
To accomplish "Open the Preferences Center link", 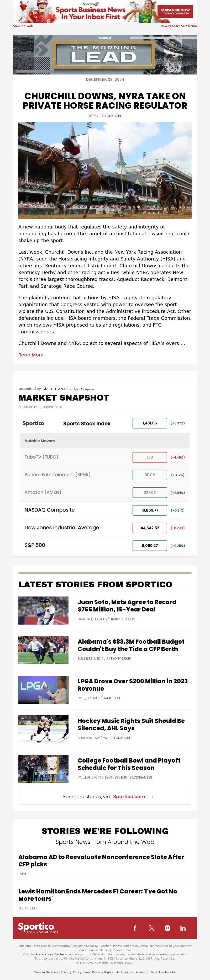I will [50, 954].
